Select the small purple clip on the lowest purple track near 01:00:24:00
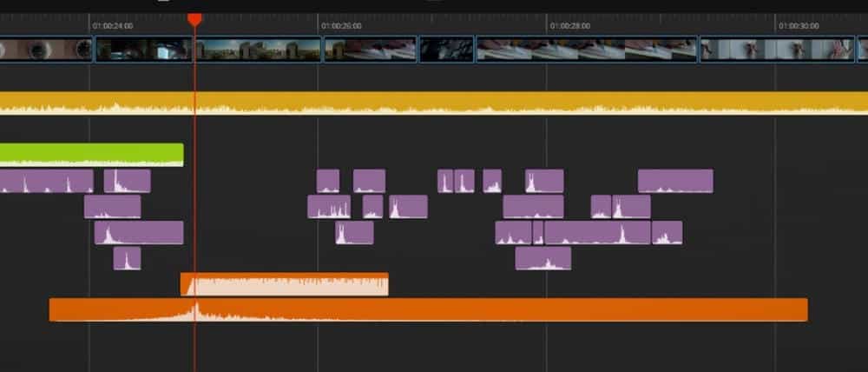 pos(127,258)
